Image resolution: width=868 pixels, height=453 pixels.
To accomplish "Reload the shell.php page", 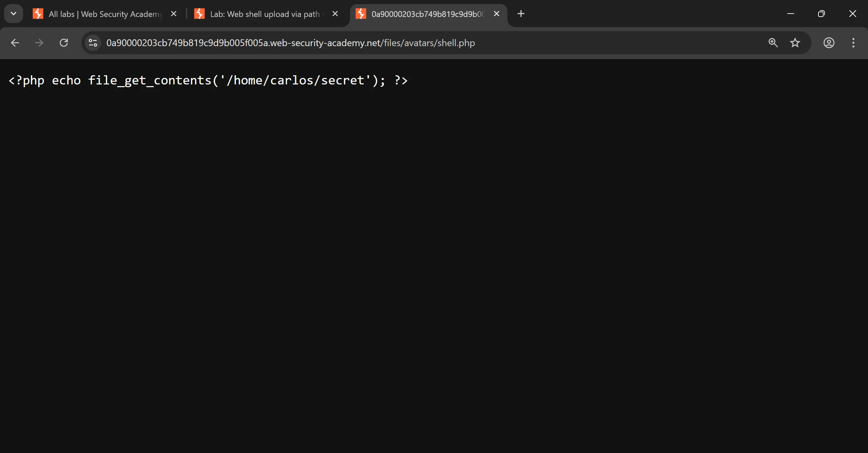I will [x=64, y=43].
